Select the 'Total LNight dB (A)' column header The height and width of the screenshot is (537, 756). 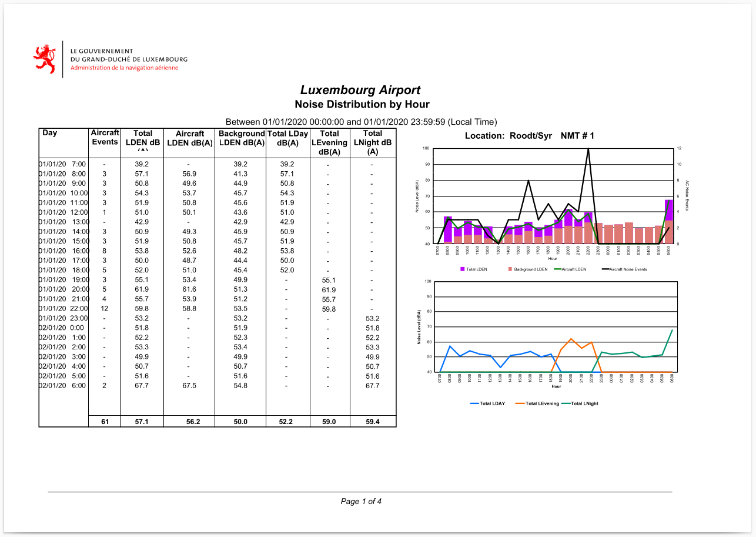[x=373, y=142]
